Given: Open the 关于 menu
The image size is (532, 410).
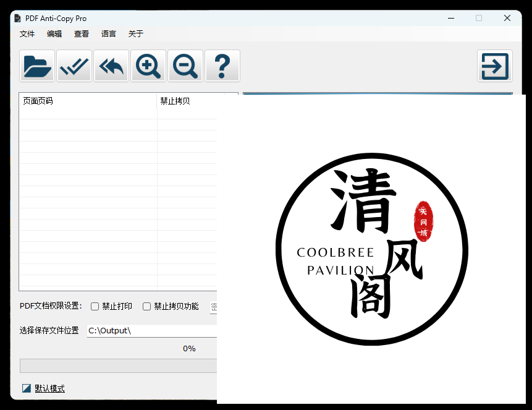Looking at the screenshot, I should click(136, 33).
